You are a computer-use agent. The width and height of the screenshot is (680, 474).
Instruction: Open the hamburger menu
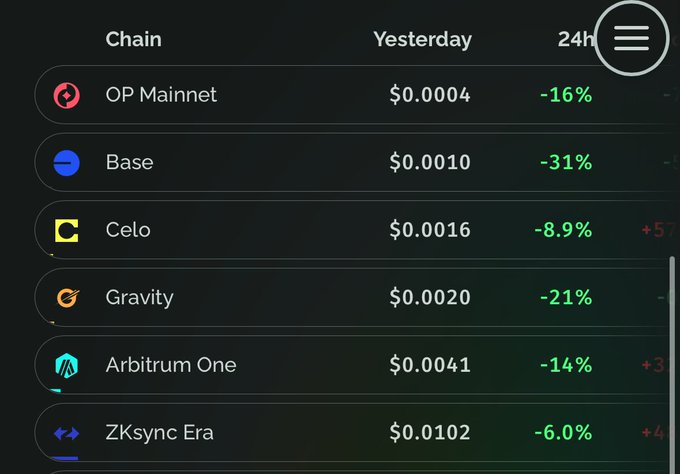coord(631,38)
